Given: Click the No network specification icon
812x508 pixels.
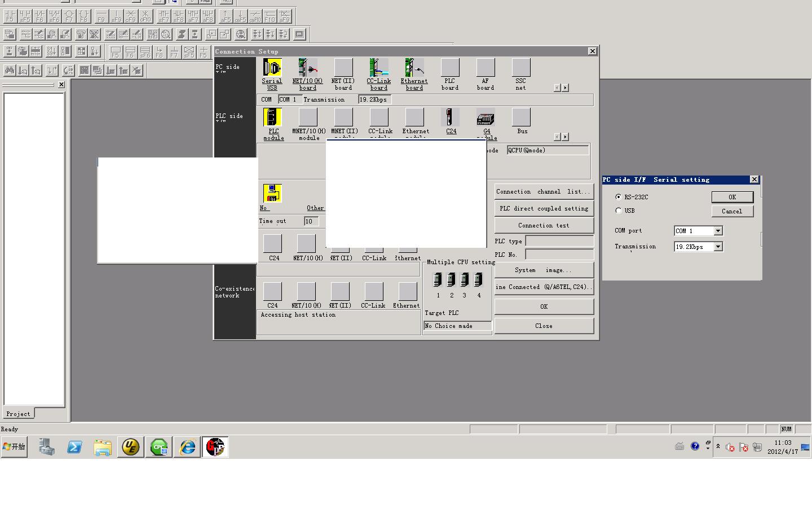Looking at the screenshot, I should click(x=272, y=194).
